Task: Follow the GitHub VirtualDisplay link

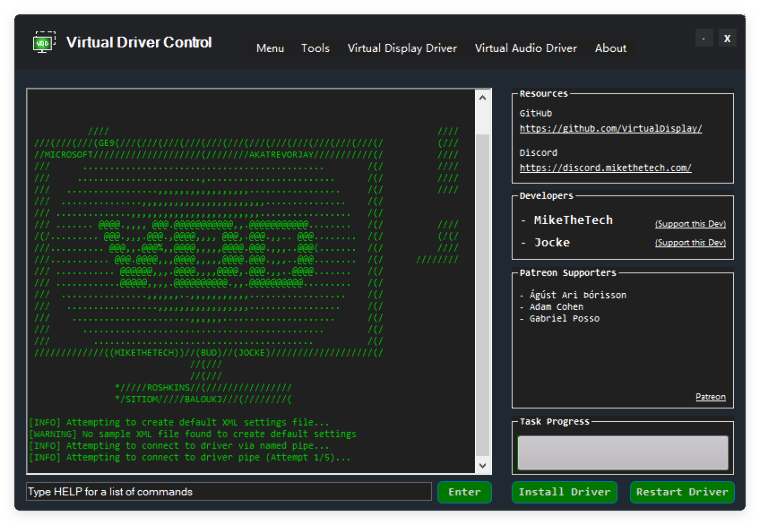Action: (x=611, y=128)
